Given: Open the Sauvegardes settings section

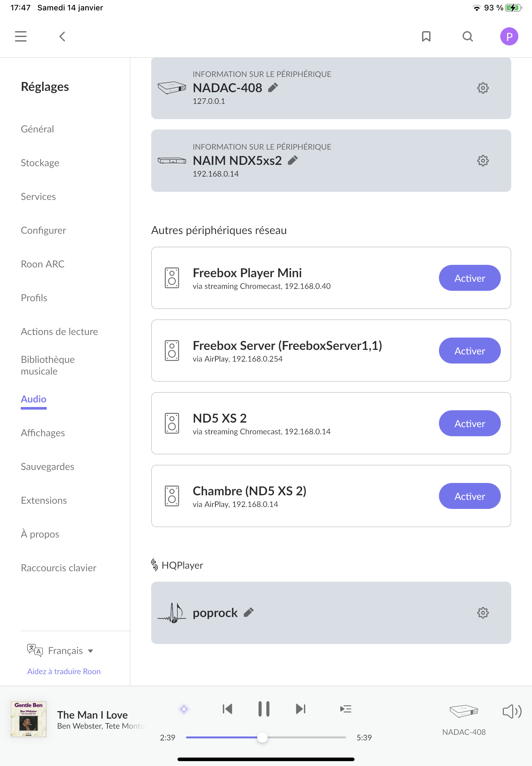Looking at the screenshot, I should click(x=47, y=466).
